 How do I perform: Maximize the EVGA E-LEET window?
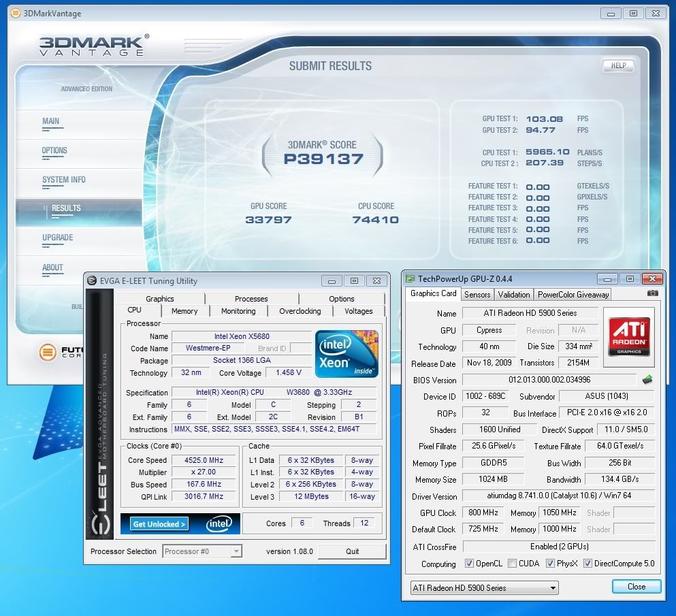coord(354,281)
